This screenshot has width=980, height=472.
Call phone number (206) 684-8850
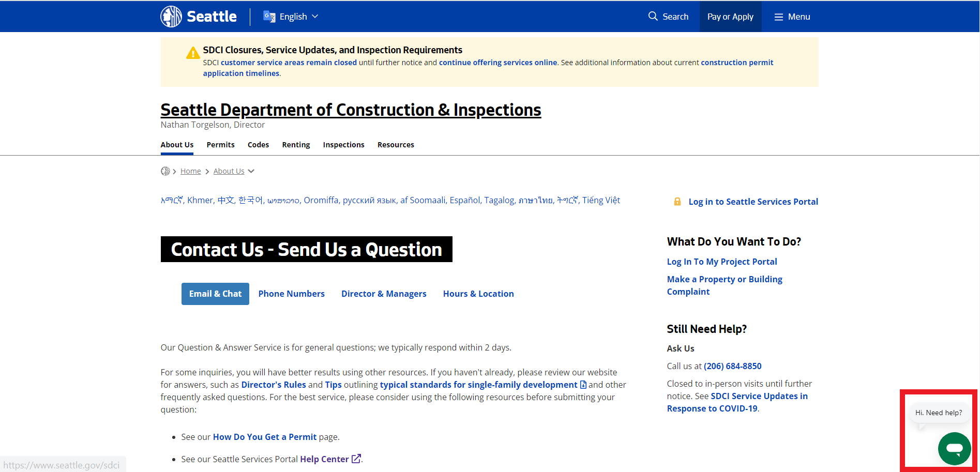[x=732, y=366]
